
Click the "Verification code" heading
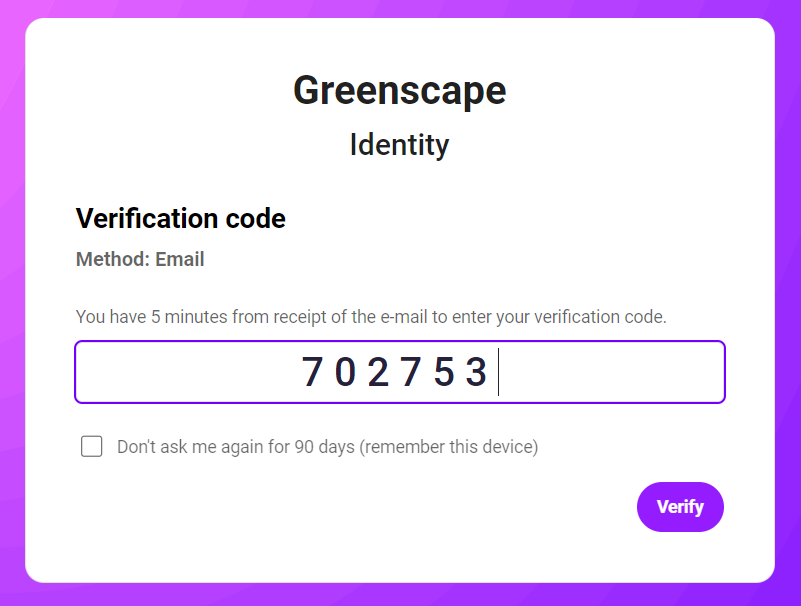(181, 218)
